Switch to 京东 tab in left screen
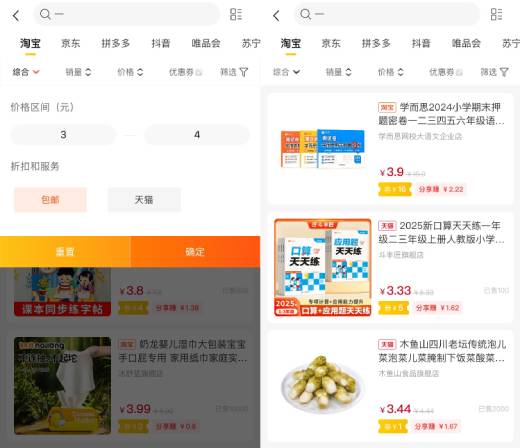The height and width of the screenshot is (448, 520). coord(71,43)
